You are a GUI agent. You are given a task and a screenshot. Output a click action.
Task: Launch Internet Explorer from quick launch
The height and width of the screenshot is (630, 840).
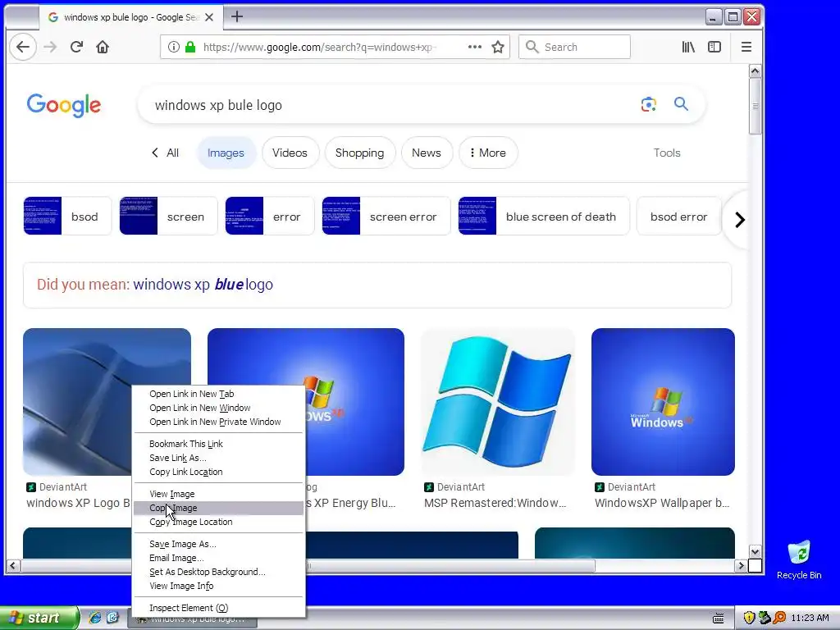click(x=95, y=618)
